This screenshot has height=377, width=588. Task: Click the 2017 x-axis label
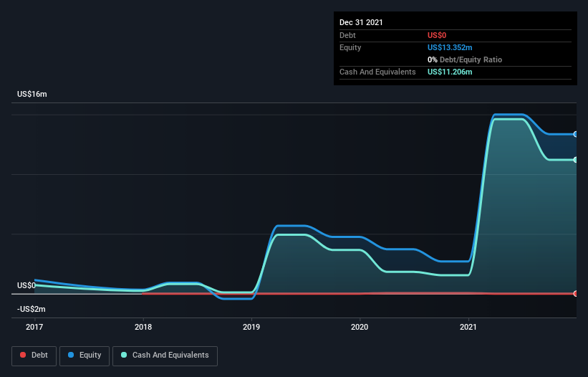(x=34, y=327)
